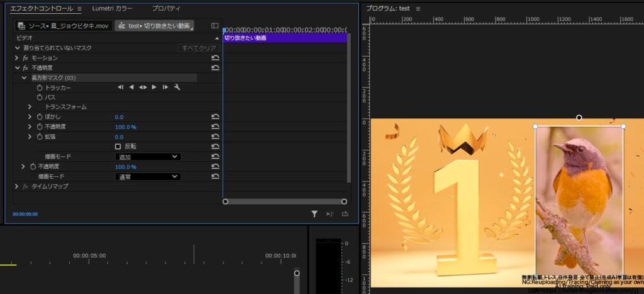The image size is (644, 294).
Task: Click the filter properties funnel icon
Action: point(314,214)
